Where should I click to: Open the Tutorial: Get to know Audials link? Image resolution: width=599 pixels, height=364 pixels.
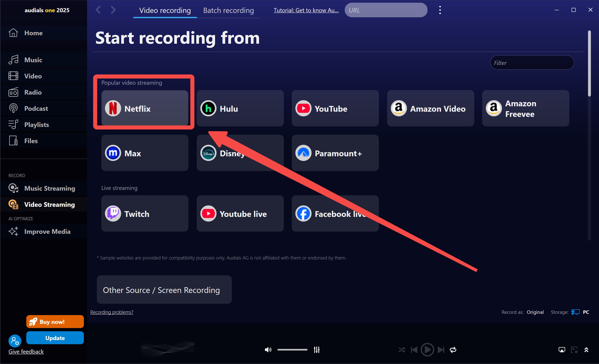[306, 10]
